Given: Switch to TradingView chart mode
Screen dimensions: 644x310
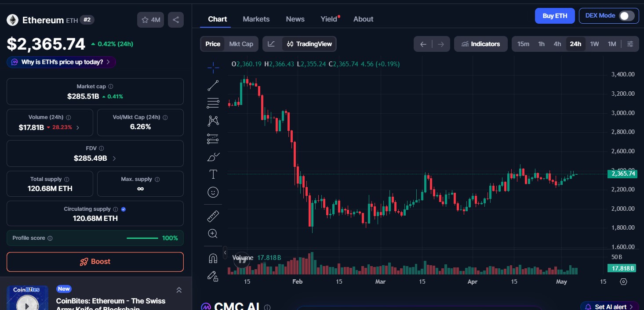Looking at the screenshot, I should pyautogui.click(x=309, y=44).
